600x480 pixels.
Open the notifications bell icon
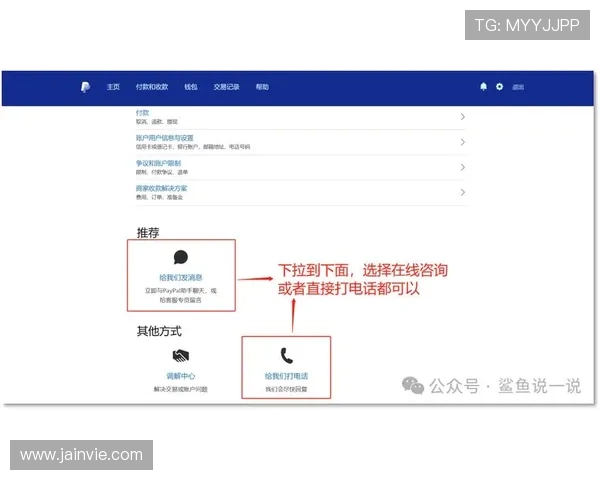pyautogui.click(x=484, y=87)
